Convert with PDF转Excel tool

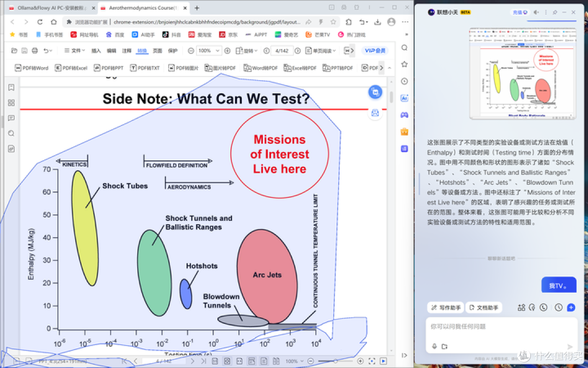pyautogui.click(x=71, y=68)
